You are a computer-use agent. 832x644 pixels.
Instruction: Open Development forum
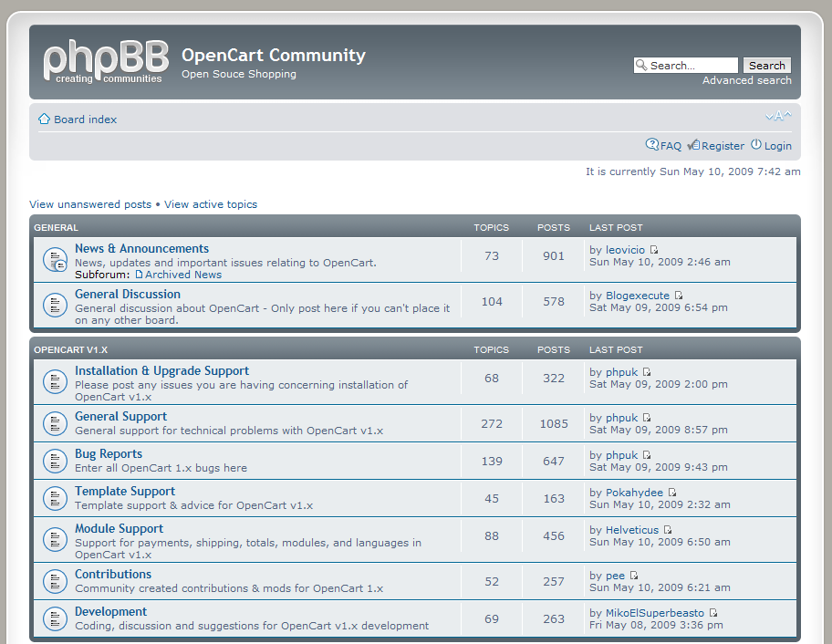(110, 612)
